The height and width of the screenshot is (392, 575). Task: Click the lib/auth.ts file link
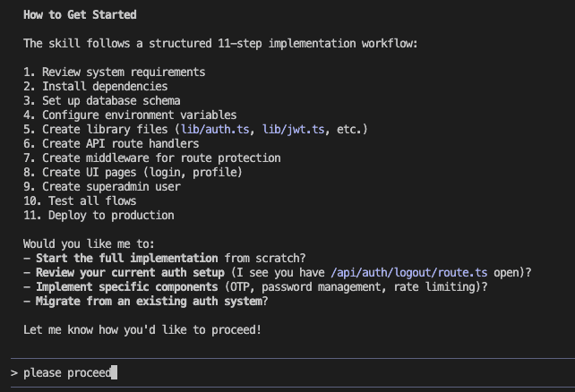[x=215, y=129]
